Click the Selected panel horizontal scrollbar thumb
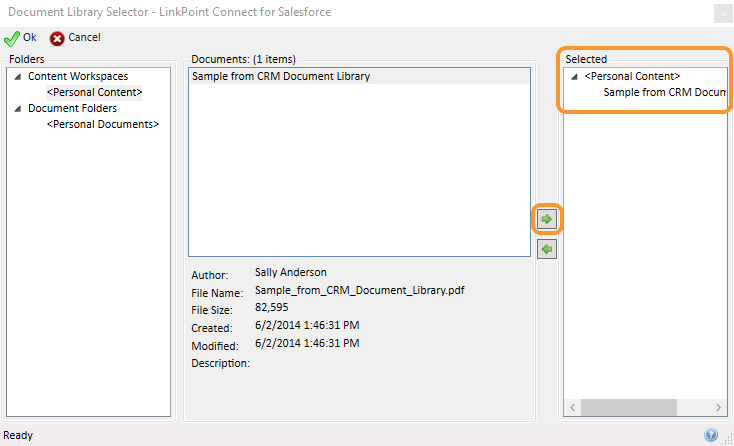 (x=629, y=407)
